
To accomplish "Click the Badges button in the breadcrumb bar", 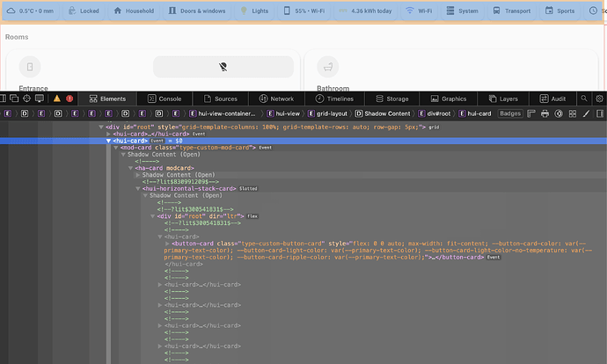I will (510, 113).
